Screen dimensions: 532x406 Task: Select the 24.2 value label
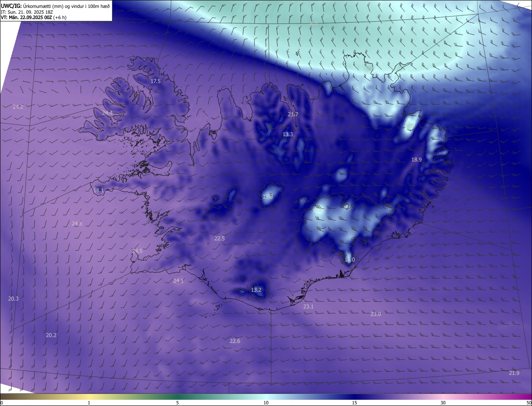pyautogui.click(x=18, y=107)
